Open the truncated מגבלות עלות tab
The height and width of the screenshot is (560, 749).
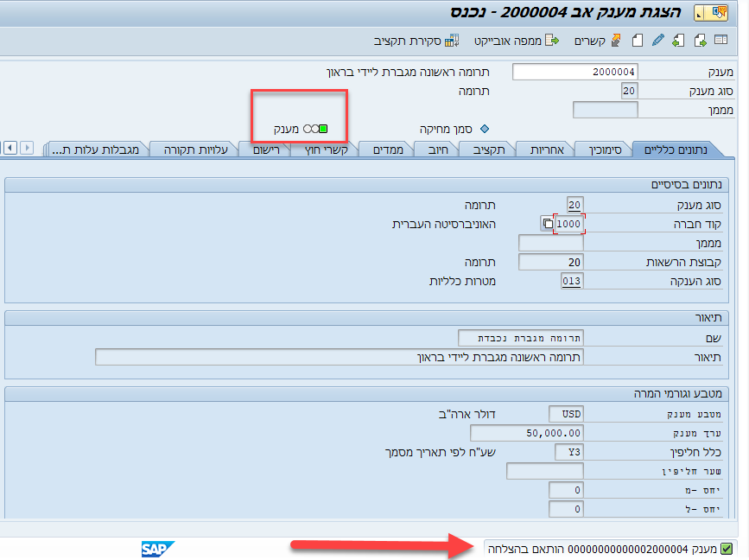click(96, 150)
